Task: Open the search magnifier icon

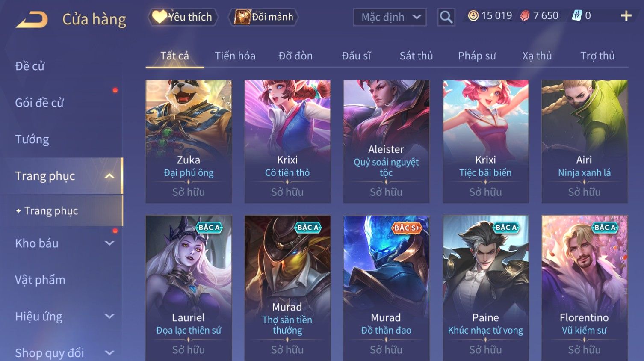Action: pos(446,17)
